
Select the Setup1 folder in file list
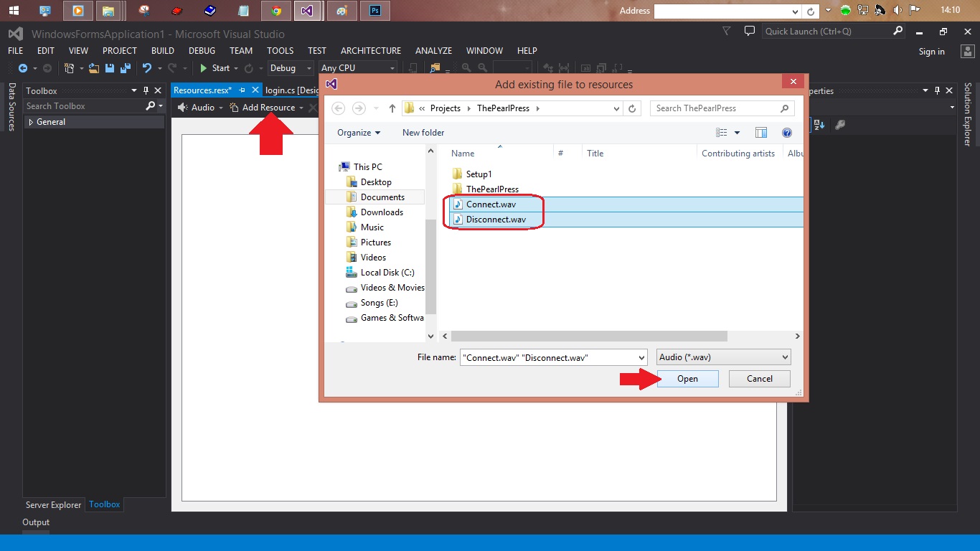[479, 174]
